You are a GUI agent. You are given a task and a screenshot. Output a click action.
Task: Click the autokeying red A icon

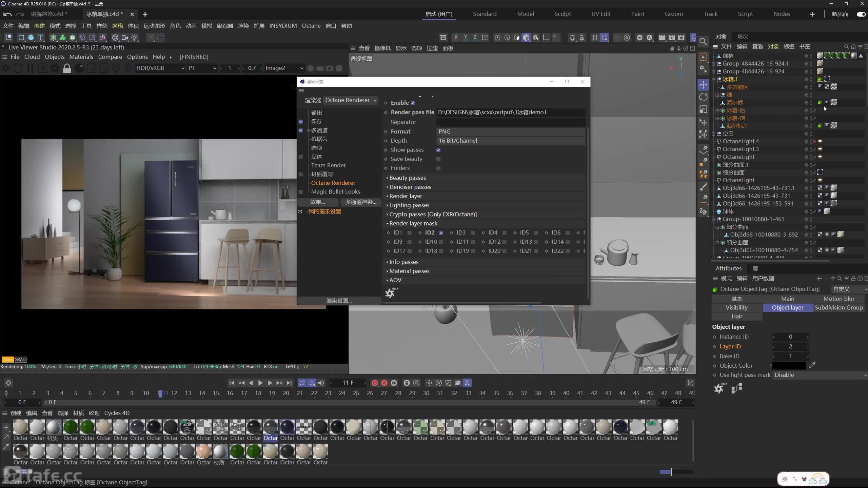[384, 383]
